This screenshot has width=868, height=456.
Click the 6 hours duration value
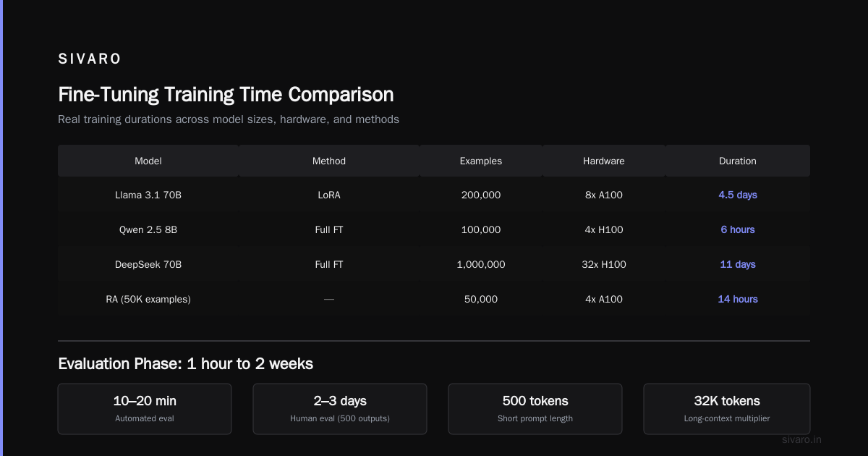click(x=738, y=229)
